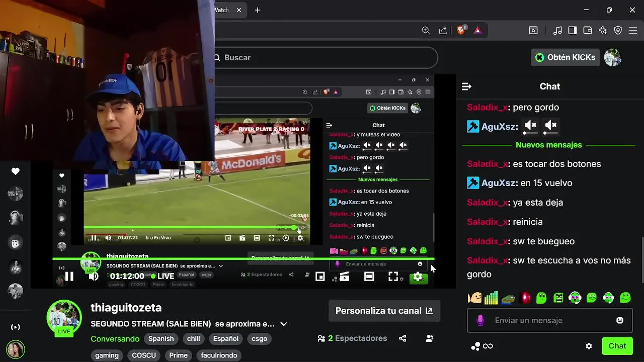Collapse the chat panel with arrow icon
This screenshot has width=644, height=362.
(x=466, y=86)
